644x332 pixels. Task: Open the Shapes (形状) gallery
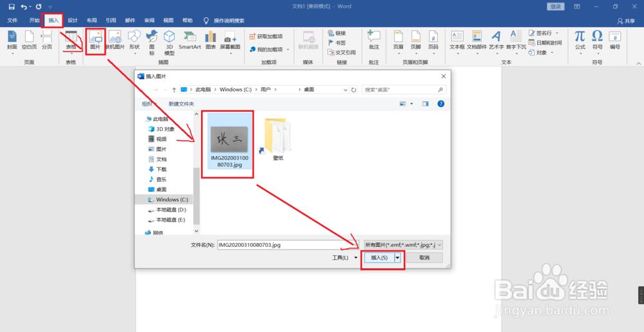pyautogui.click(x=135, y=43)
